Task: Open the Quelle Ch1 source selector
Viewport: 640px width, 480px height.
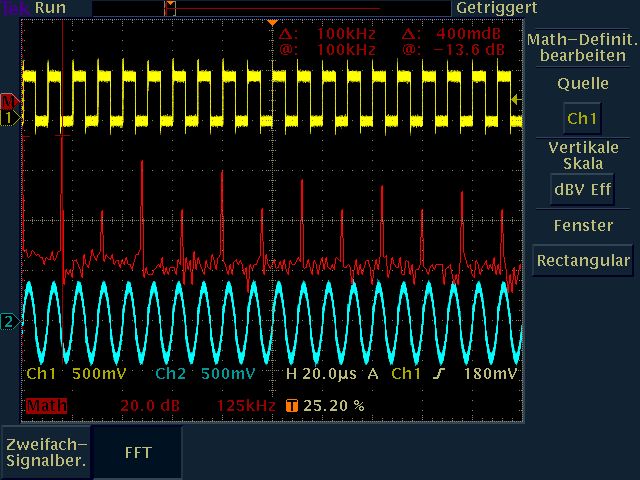Action: (582, 118)
